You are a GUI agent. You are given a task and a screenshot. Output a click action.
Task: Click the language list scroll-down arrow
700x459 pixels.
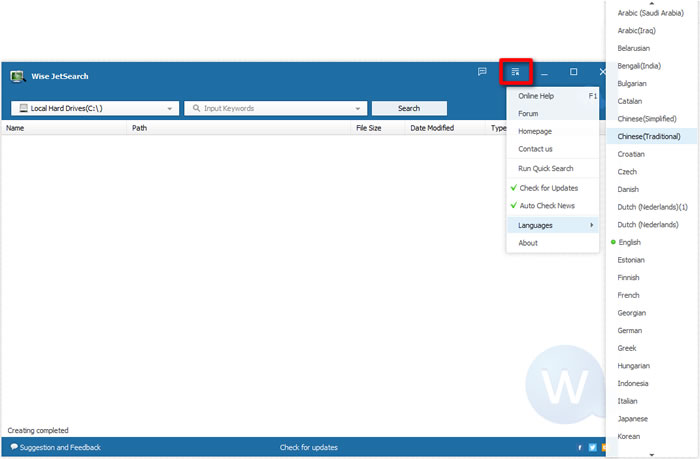pos(652,455)
